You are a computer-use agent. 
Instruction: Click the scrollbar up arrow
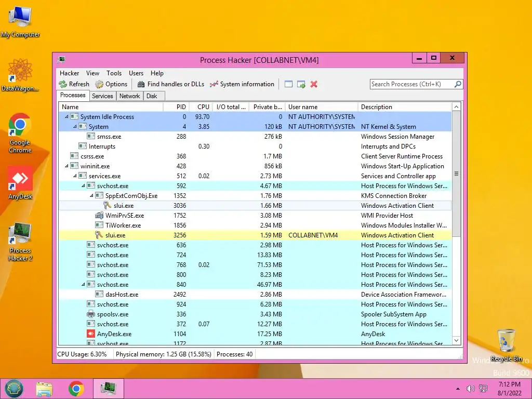(456, 107)
